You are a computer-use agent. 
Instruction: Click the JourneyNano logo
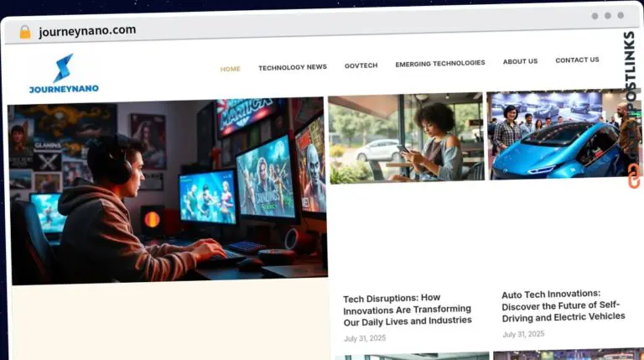64,74
